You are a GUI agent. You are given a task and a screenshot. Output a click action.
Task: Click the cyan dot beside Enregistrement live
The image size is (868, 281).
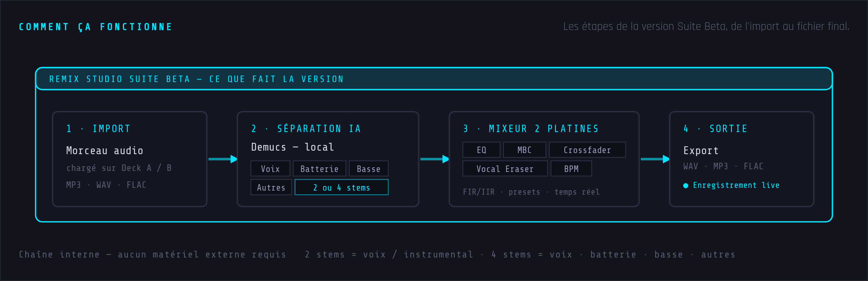coord(685,186)
